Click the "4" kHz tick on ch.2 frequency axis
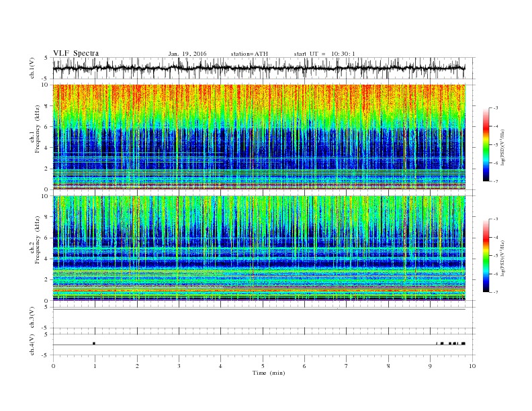 [46, 259]
